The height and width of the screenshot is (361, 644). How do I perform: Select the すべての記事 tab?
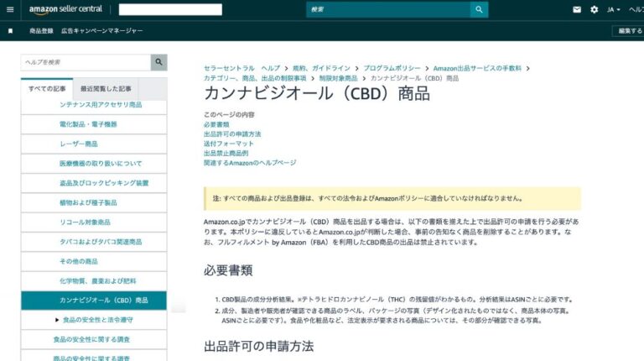[x=47, y=88]
